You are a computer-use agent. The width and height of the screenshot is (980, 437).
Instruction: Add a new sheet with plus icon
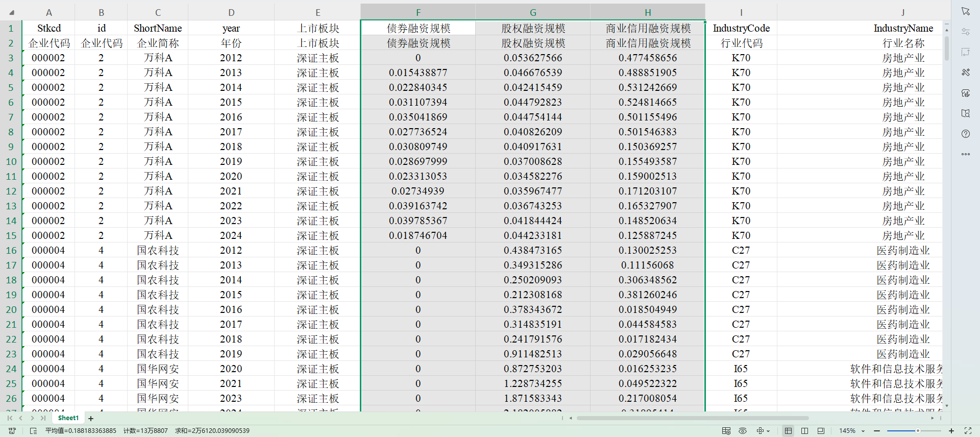pyautogui.click(x=91, y=419)
